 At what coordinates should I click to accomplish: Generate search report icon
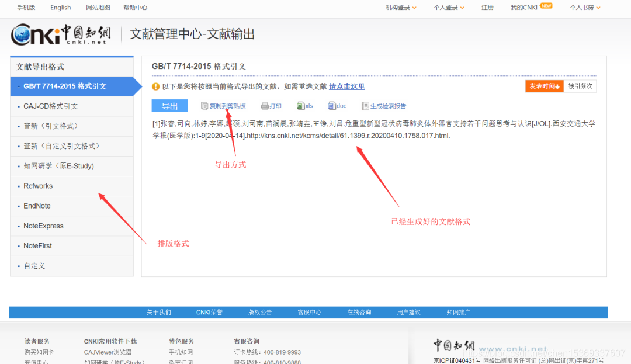coord(365,106)
